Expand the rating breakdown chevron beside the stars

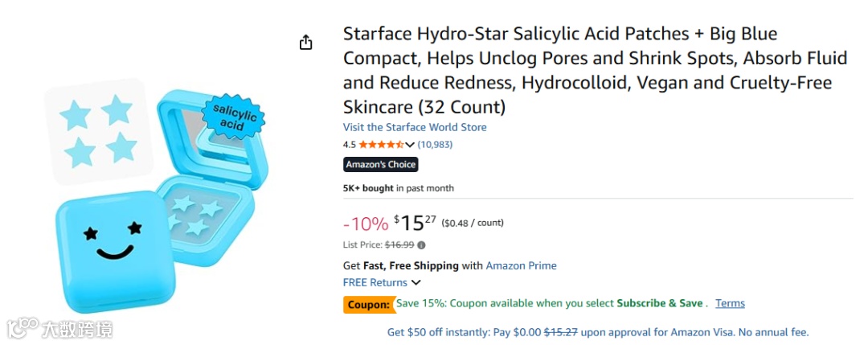pyautogui.click(x=410, y=145)
